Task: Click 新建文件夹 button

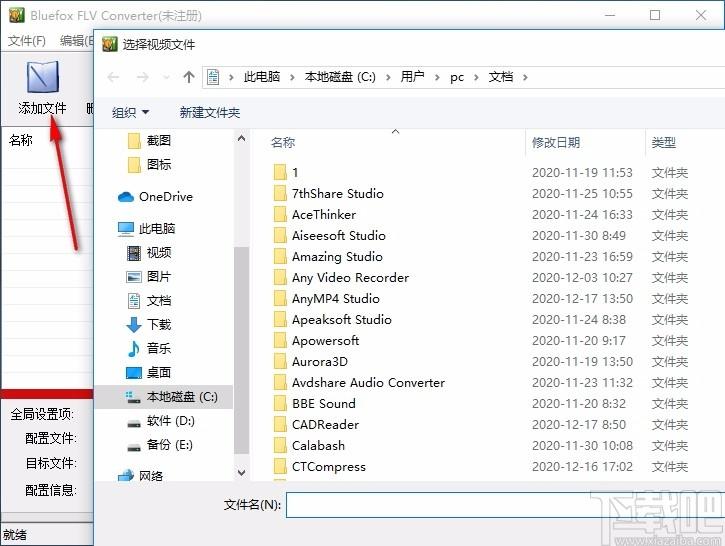Action: (210, 112)
